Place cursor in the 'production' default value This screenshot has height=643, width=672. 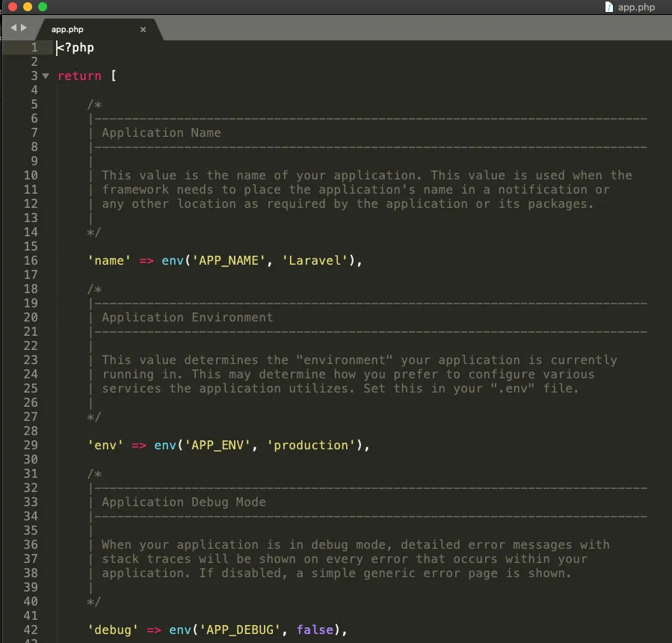(310, 446)
